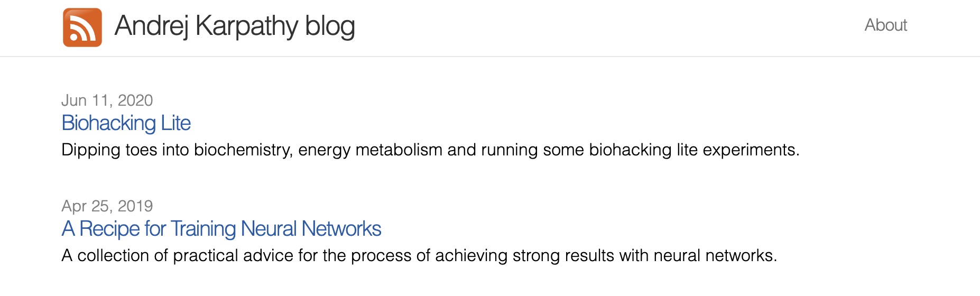980x296 pixels.
Task: Click the Jun 11, 2020 date
Action: pyautogui.click(x=107, y=100)
